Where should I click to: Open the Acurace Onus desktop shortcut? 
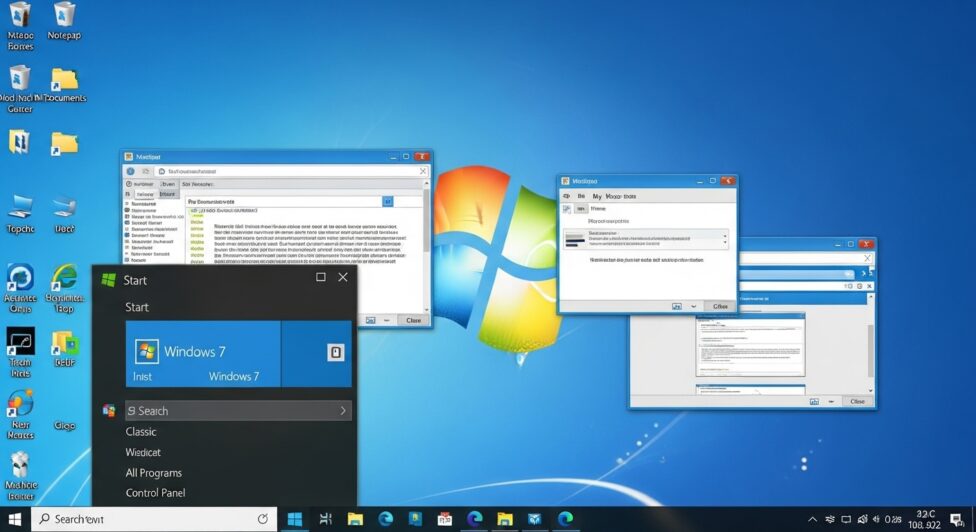pyautogui.click(x=20, y=288)
